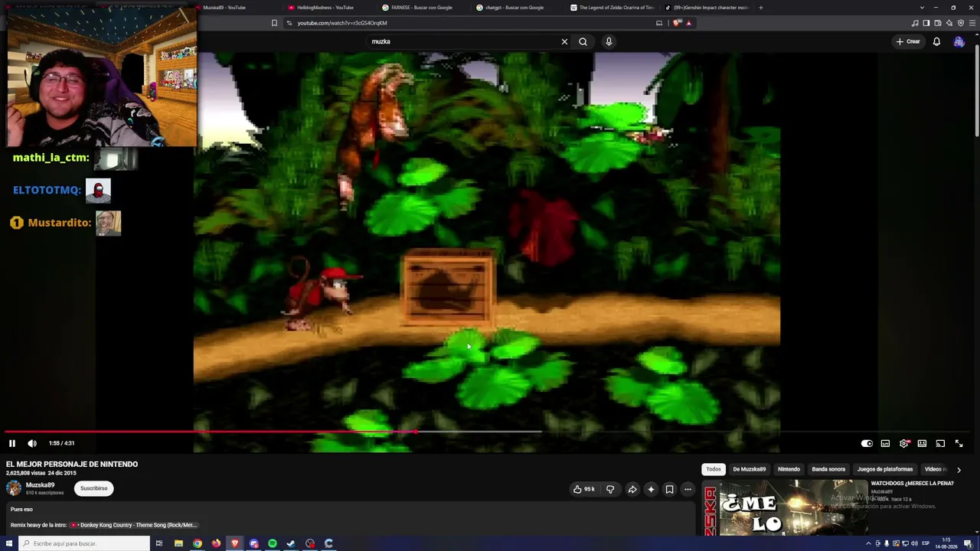The height and width of the screenshot is (551, 980).
Task: Open the Brave wallet icon
Action: 938,23
